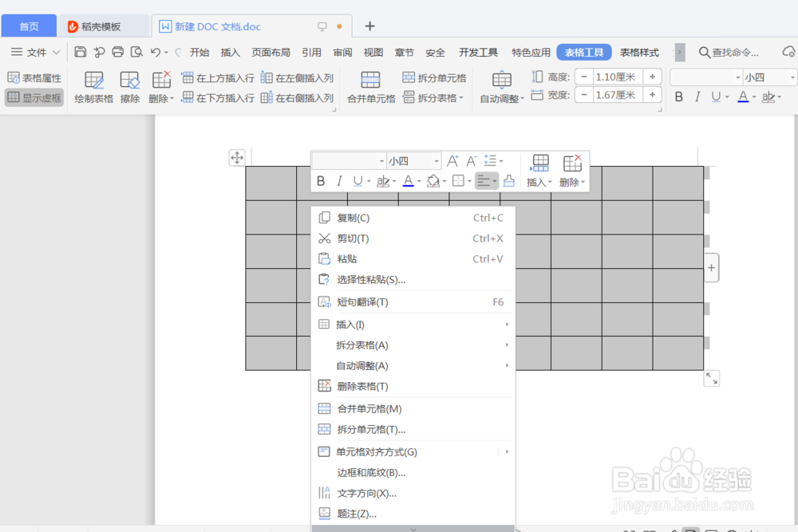Click ribbon font color A button
The height and width of the screenshot is (532, 798).
(743, 97)
